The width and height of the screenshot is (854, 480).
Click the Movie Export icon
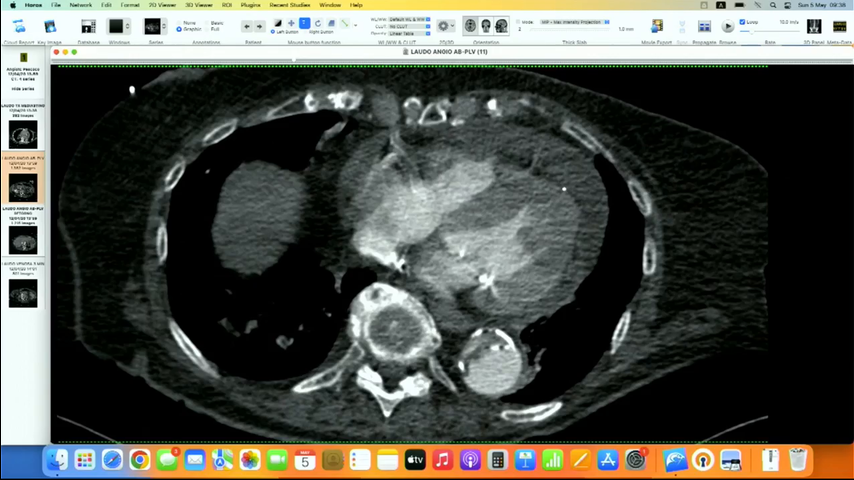[657, 26]
